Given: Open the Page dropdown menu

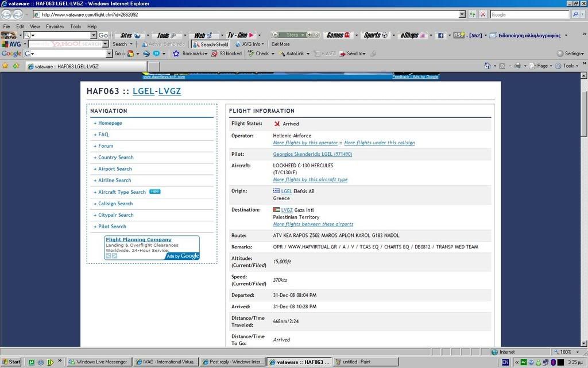Looking at the screenshot, I should (x=541, y=66).
